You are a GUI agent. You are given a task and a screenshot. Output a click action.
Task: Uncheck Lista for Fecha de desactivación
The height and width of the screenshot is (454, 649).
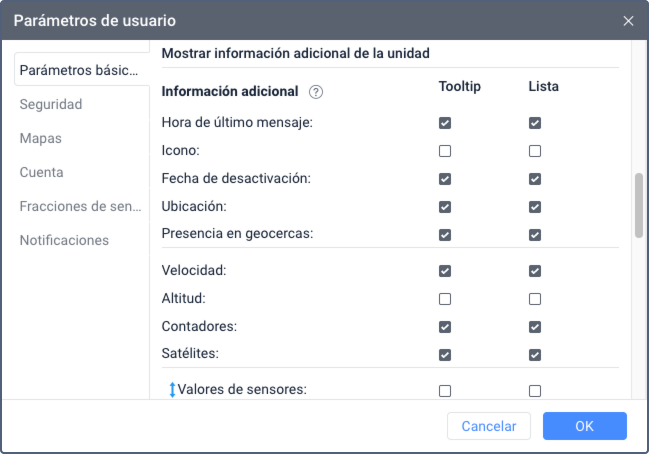coord(535,179)
